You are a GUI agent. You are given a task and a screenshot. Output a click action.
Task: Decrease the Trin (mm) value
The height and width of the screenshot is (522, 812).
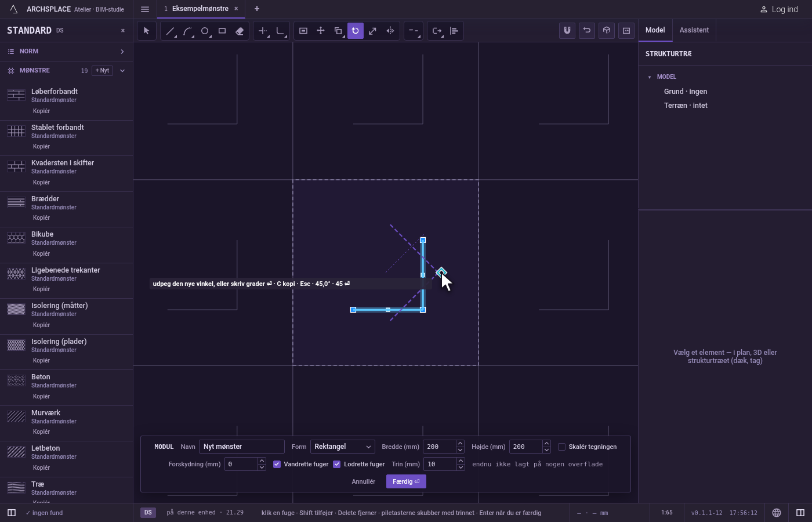click(461, 467)
